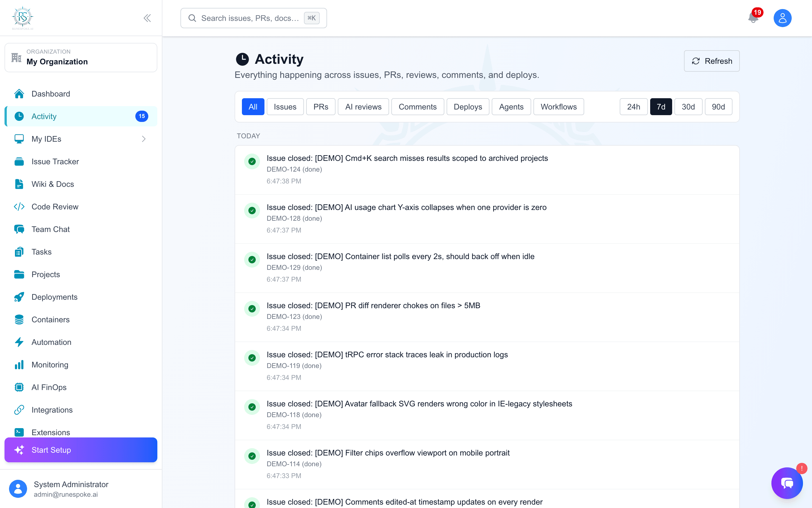Click the green check icon for DEMO-124
The width and height of the screenshot is (812, 508).
point(252,162)
